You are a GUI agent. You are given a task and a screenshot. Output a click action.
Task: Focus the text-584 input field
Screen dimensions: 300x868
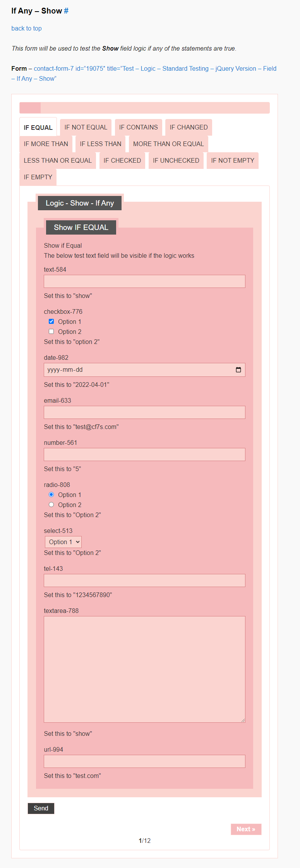point(144,281)
